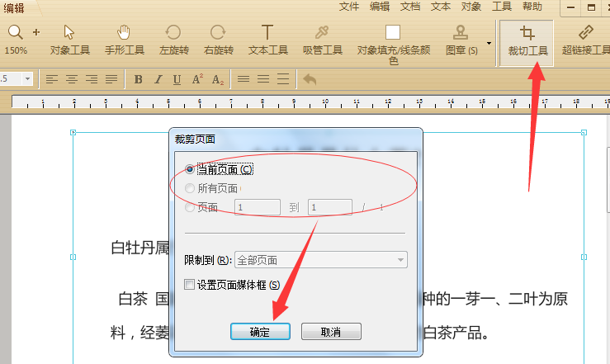Click the 150% zoom level text
The width and height of the screenshot is (610, 364).
pos(16,50)
